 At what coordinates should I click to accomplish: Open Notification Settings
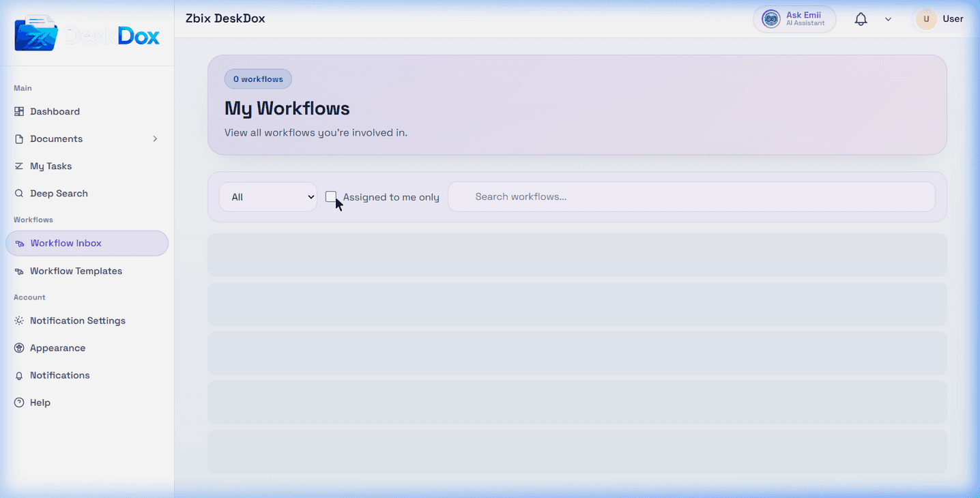[87, 321]
